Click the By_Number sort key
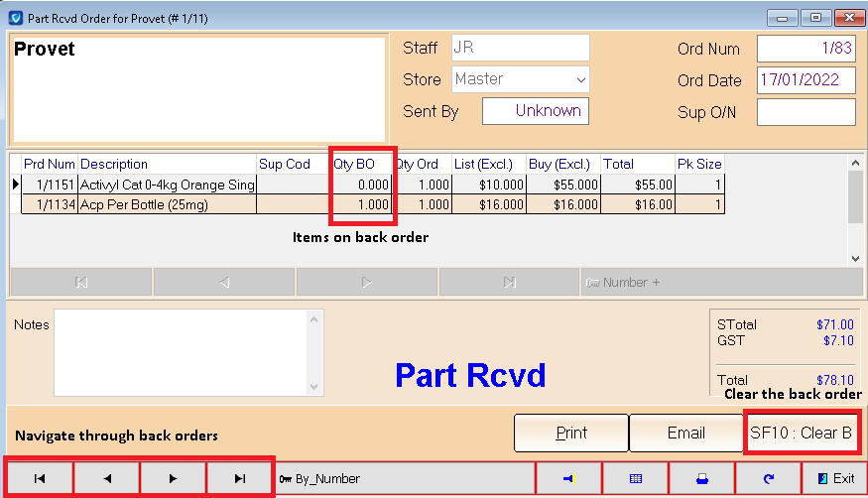Screen dimensions: 868x498 [405, 478]
